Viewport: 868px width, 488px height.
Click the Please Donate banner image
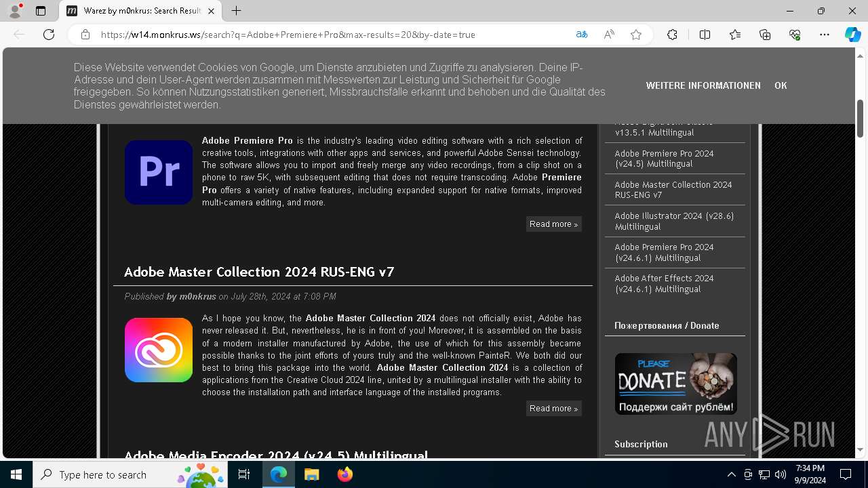[x=675, y=384]
